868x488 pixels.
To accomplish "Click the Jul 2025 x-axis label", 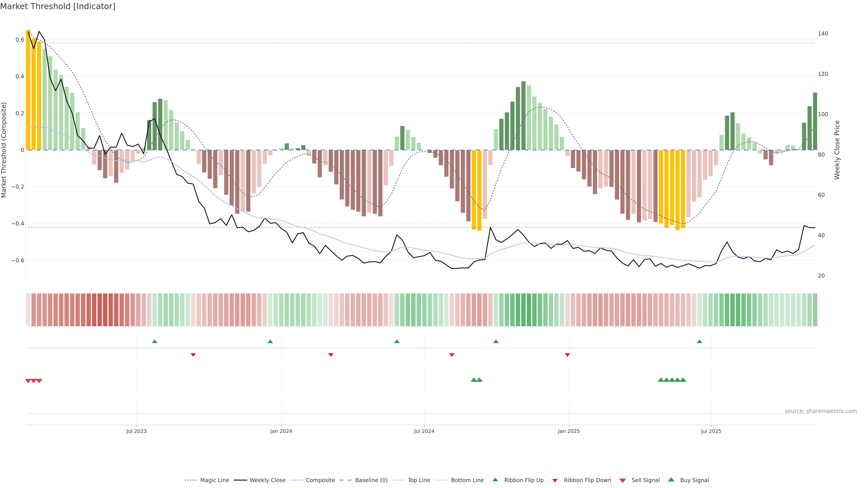I will 711,431.
